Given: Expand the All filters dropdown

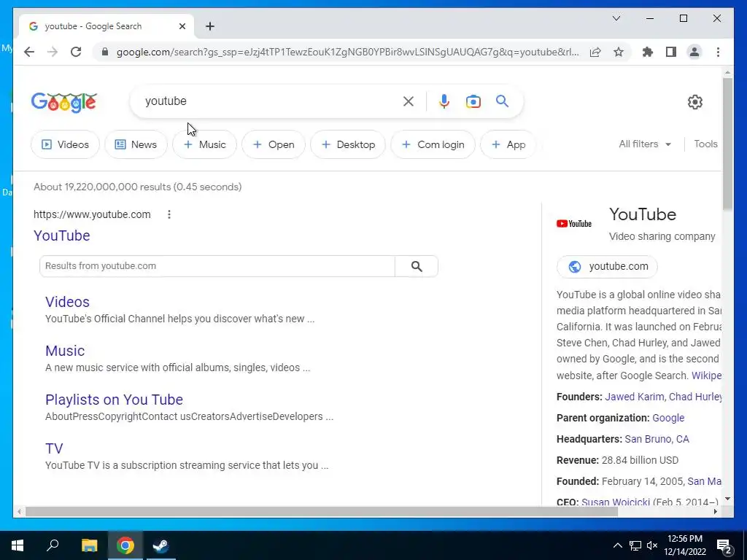Looking at the screenshot, I should tap(645, 144).
